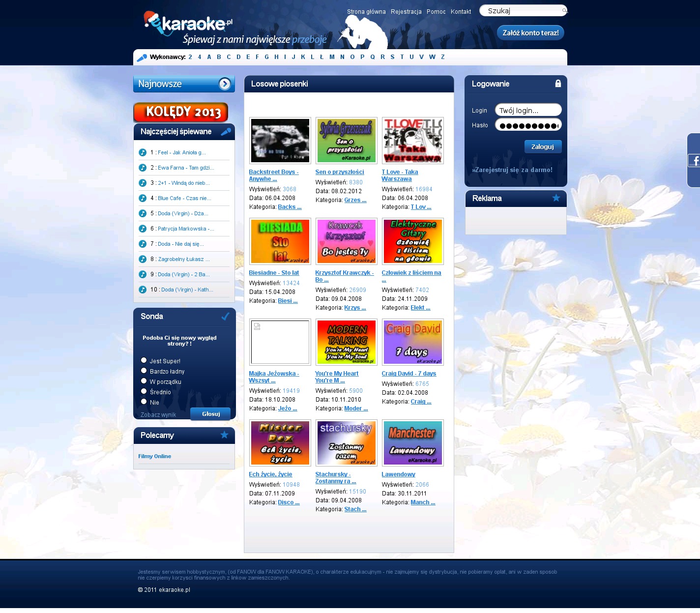This screenshot has width=700, height=613.
Task: Click the search magnifier icon
Action: click(564, 10)
